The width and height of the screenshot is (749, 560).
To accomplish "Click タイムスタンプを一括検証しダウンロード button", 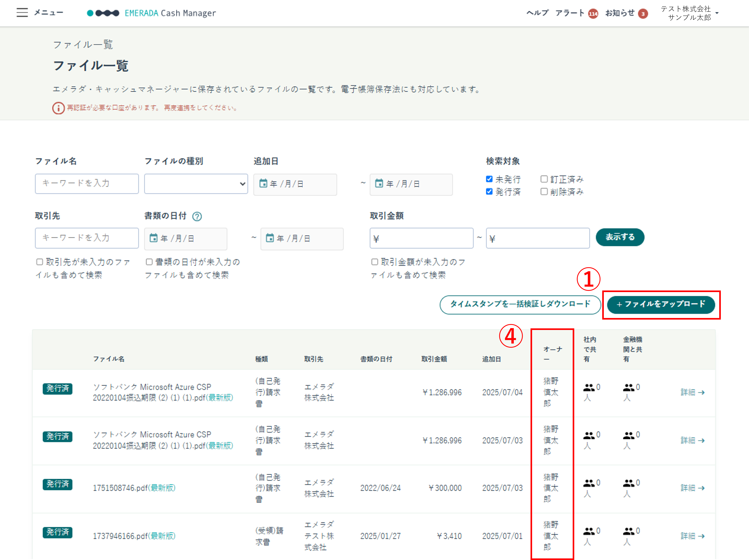I will point(520,304).
